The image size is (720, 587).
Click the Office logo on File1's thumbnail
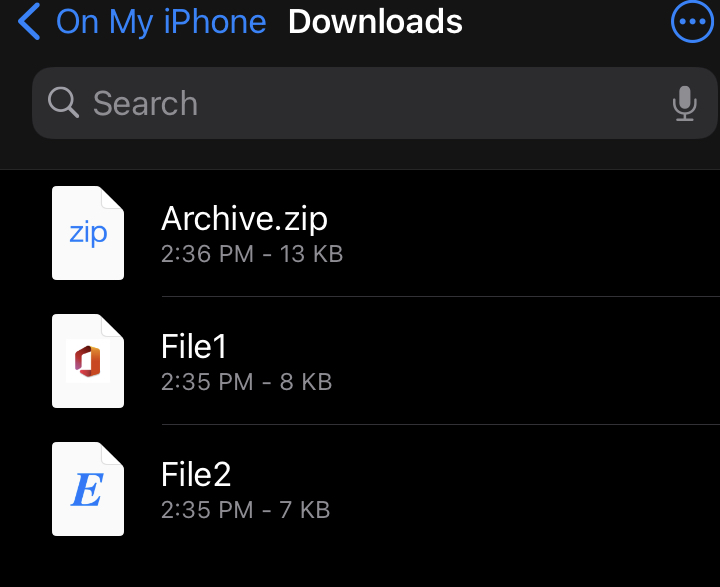[88, 361]
